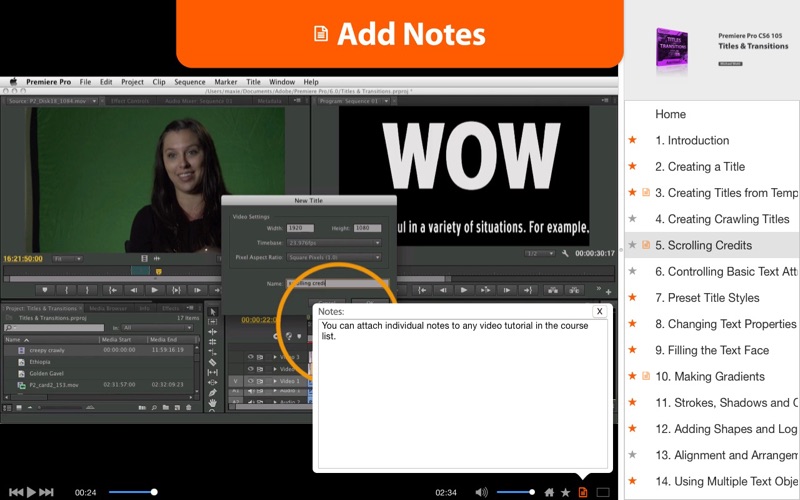The image size is (800, 500).
Task: Adjust the volume slider
Action: click(516, 492)
